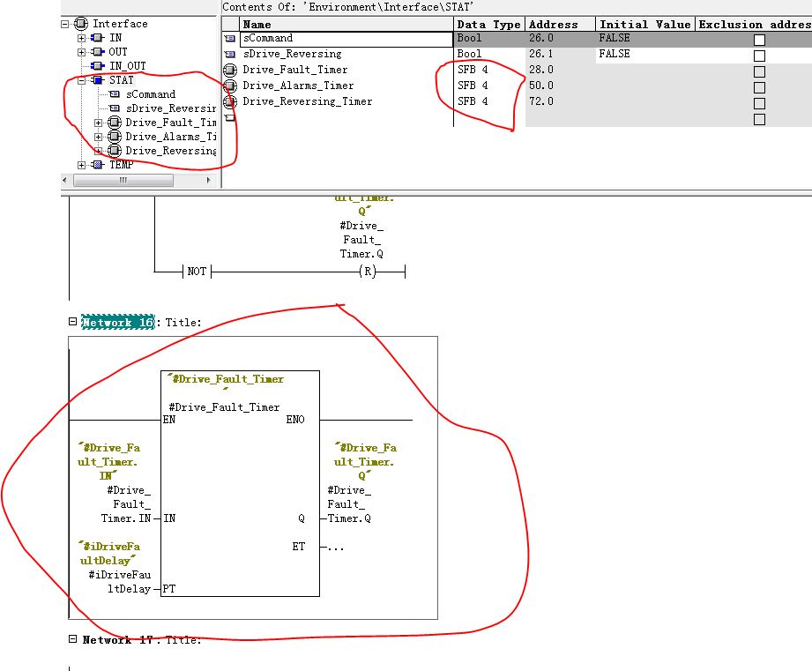Select the NOT contact in ladder

(197, 272)
